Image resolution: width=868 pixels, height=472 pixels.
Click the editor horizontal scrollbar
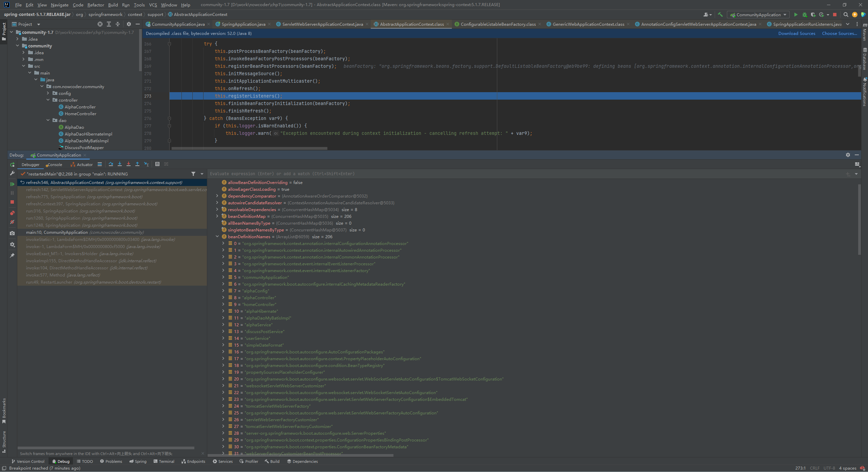pos(249,148)
